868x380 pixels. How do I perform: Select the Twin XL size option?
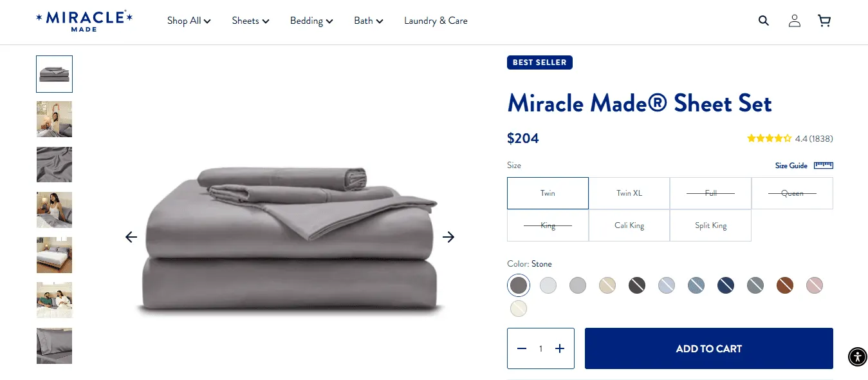[x=629, y=193]
